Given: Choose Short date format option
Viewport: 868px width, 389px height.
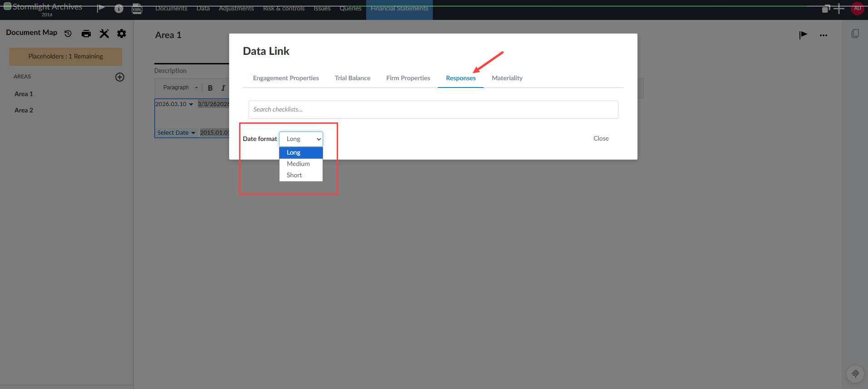Looking at the screenshot, I should 301,175.
